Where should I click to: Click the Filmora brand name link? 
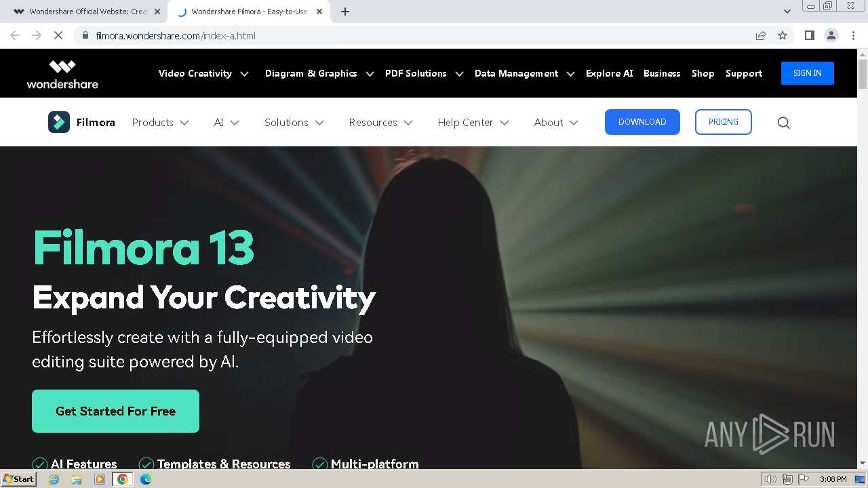click(x=96, y=123)
